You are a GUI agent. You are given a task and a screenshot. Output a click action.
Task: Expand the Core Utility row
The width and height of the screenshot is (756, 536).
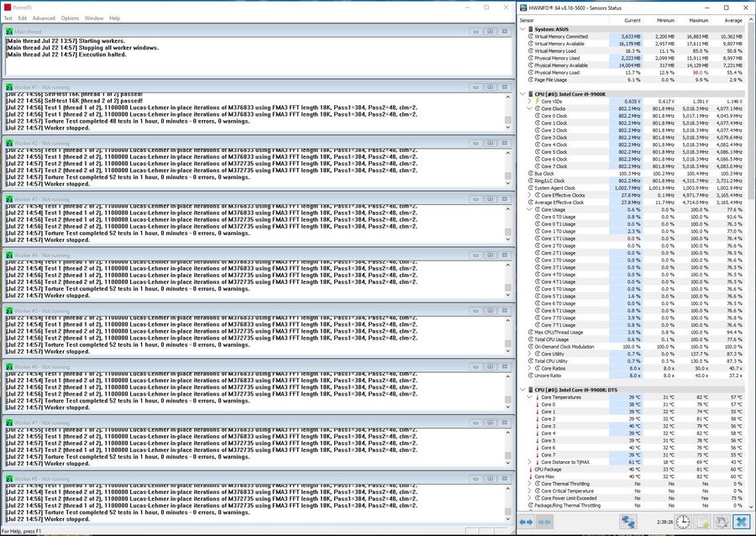[529, 354]
